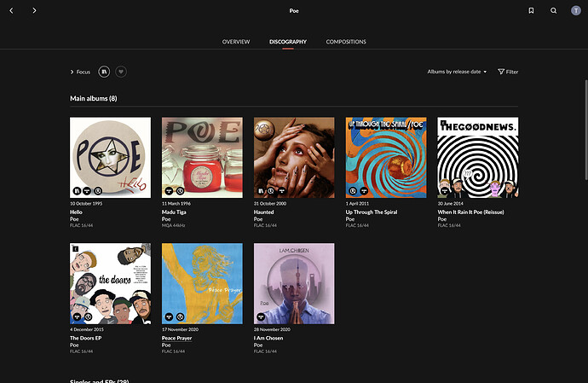The height and width of the screenshot is (383, 588).
Task: Click When It Rain It Poe (Reissue) title
Action: (470, 212)
